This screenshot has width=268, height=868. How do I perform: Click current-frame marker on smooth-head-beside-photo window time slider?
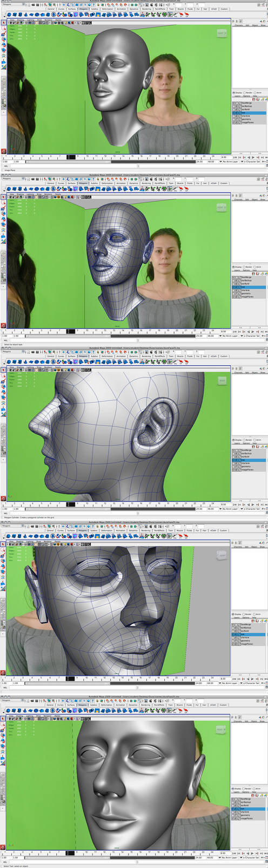tap(71, 157)
